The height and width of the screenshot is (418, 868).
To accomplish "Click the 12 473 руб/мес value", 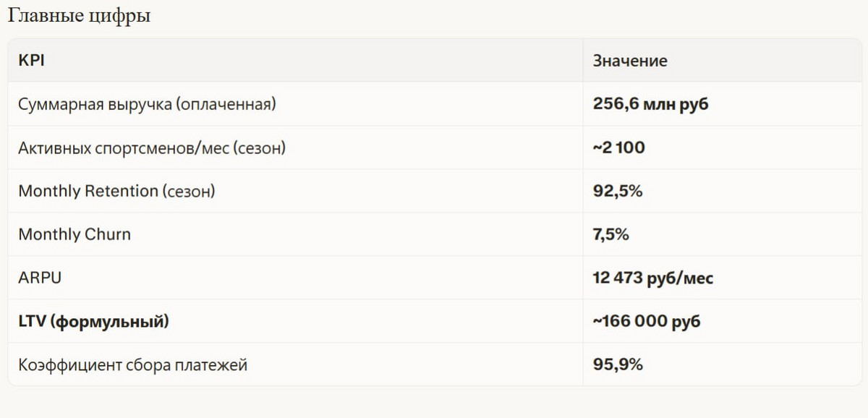I will [653, 278].
